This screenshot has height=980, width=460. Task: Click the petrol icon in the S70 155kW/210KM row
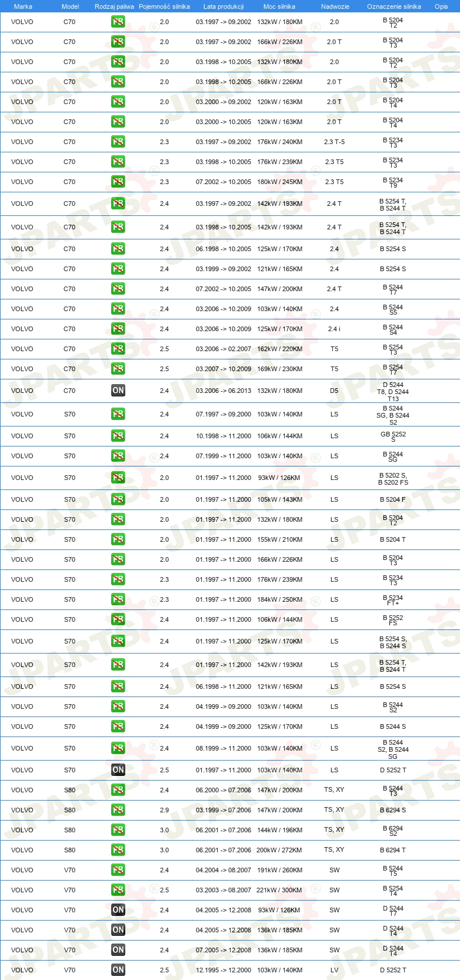point(118,539)
